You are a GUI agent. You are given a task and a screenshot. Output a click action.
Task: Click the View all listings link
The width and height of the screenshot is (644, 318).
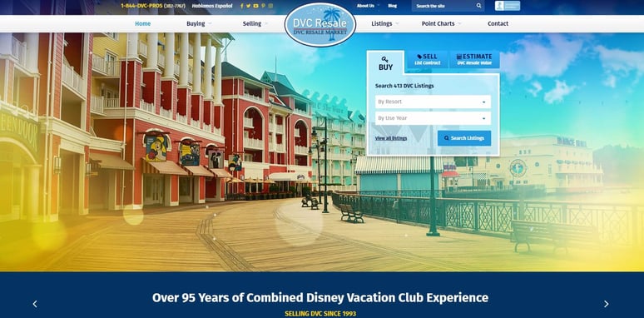(391, 138)
